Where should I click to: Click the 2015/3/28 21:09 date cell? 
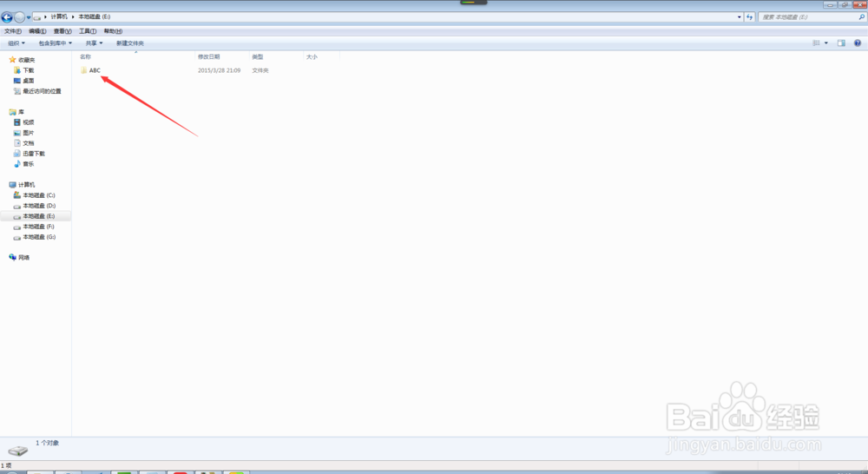pyautogui.click(x=220, y=70)
